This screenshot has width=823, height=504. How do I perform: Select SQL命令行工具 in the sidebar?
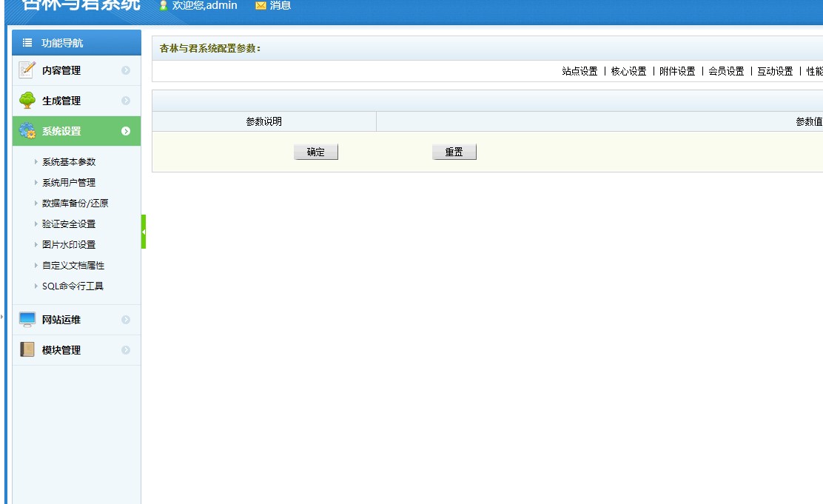[x=72, y=286]
